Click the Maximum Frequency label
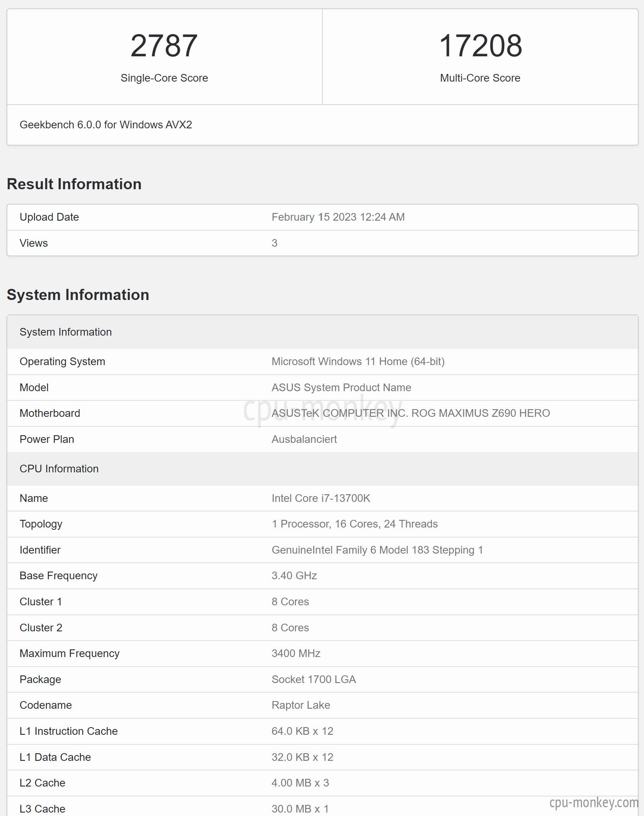Viewport: 644px width, 816px height. (69, 653)
